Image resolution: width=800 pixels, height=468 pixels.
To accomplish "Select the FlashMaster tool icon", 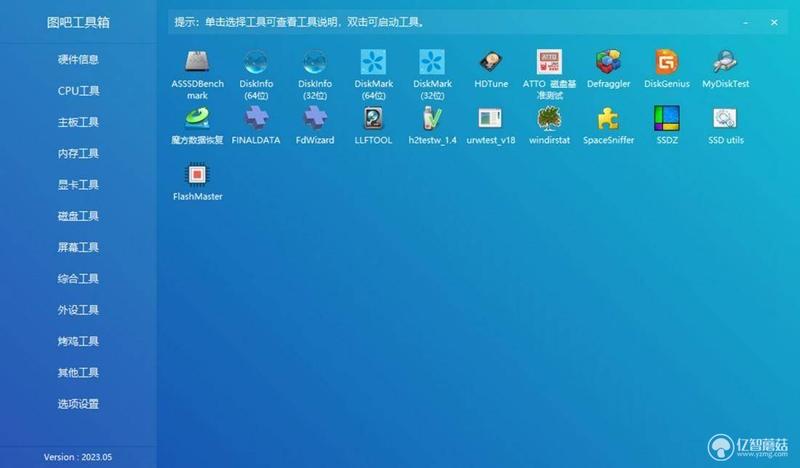I will tap(197, 175).
